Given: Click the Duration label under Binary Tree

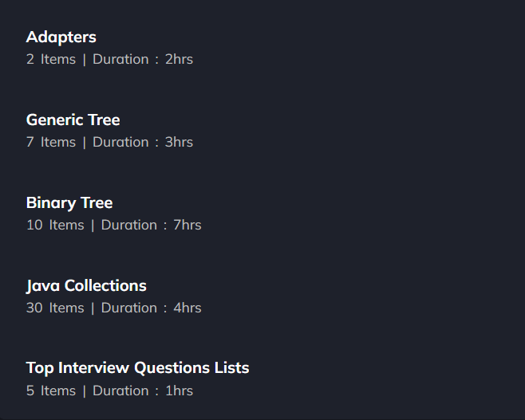Looking at the screenshot, I should click(129, 225).
